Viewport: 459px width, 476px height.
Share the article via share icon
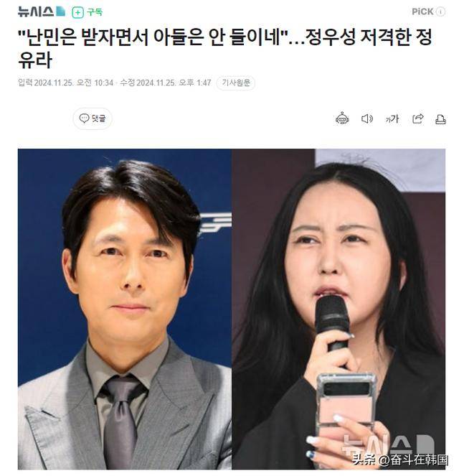pos(418,118)
